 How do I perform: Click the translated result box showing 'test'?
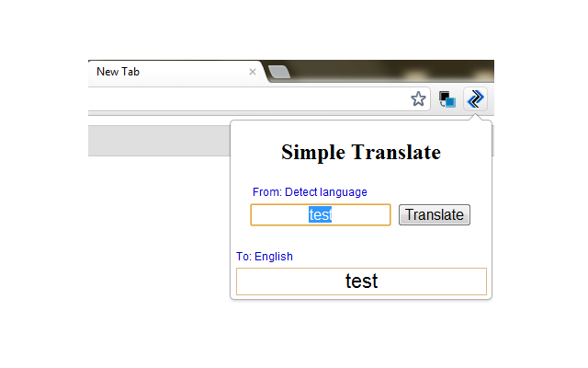coord(361,282)
